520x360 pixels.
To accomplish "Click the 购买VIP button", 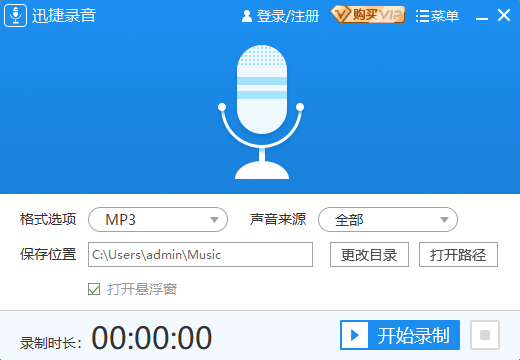I will coord(368,15).
